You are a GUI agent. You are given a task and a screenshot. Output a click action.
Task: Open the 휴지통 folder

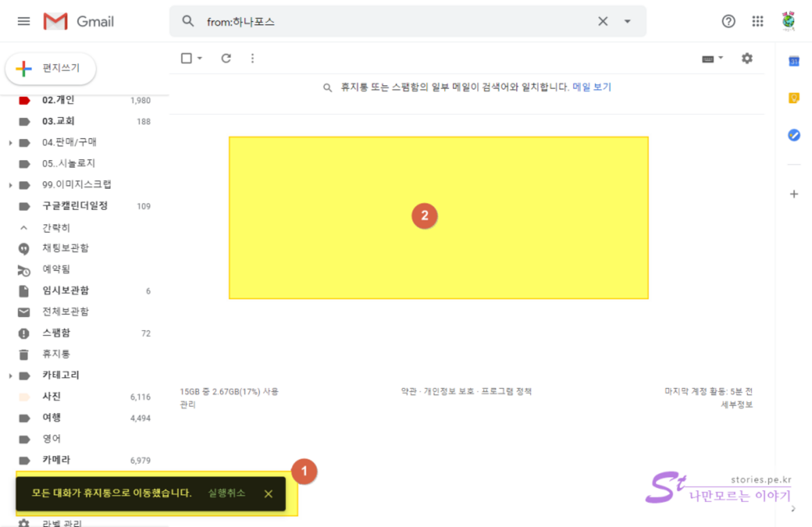(x=56, y=355)
